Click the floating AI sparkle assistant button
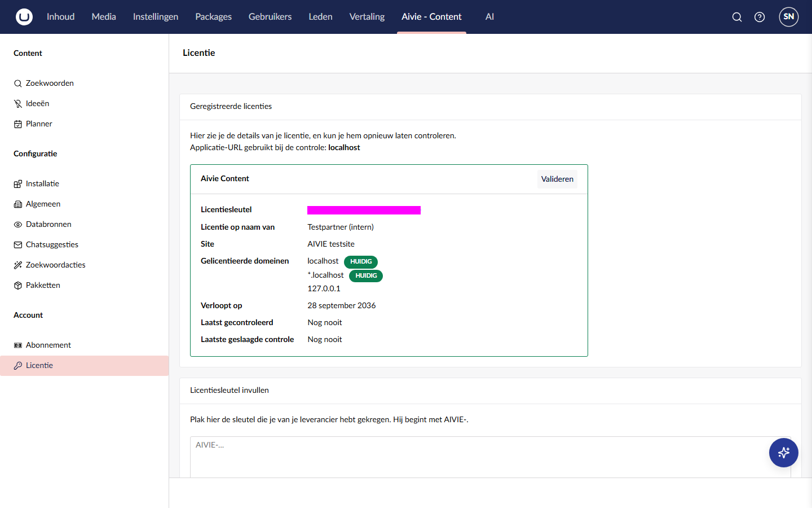The image size is (812, 508). (784, 453)
